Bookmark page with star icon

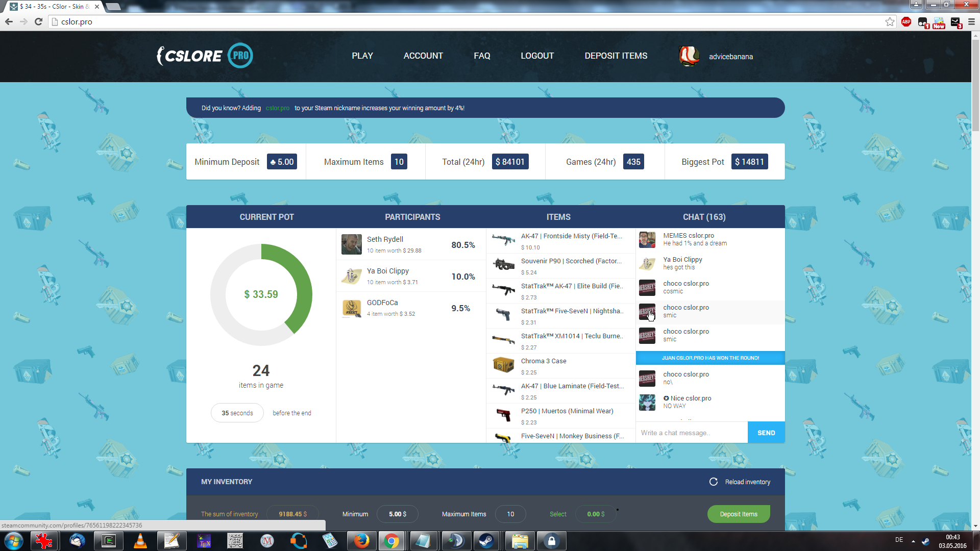click(x=890, y=21)
